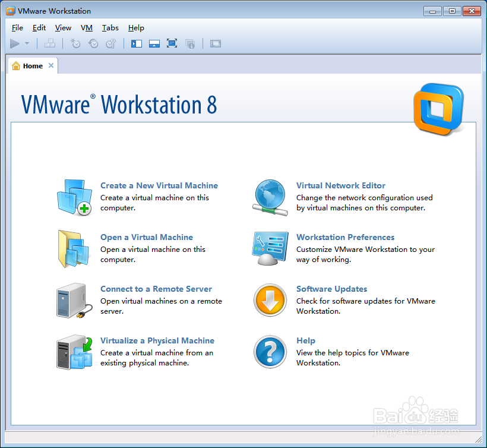
Task: Toggle the library sidebar view icon
Action: coord(137,44)
